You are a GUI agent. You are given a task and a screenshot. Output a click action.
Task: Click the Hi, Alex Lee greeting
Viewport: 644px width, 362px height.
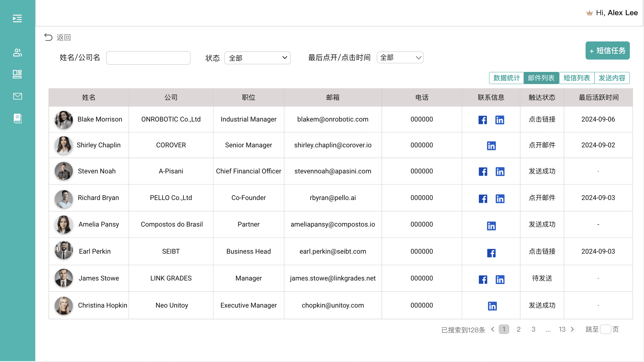(617, 13)
